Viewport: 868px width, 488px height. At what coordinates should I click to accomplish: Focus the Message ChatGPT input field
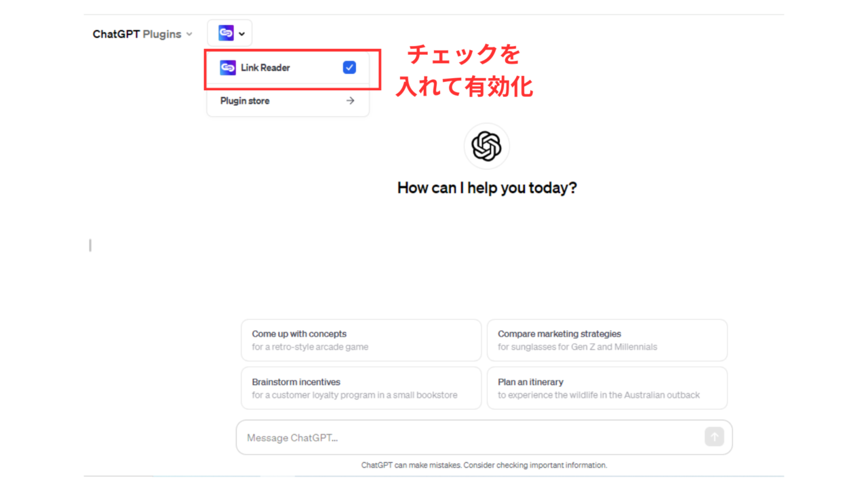click(x=475, y=437)
